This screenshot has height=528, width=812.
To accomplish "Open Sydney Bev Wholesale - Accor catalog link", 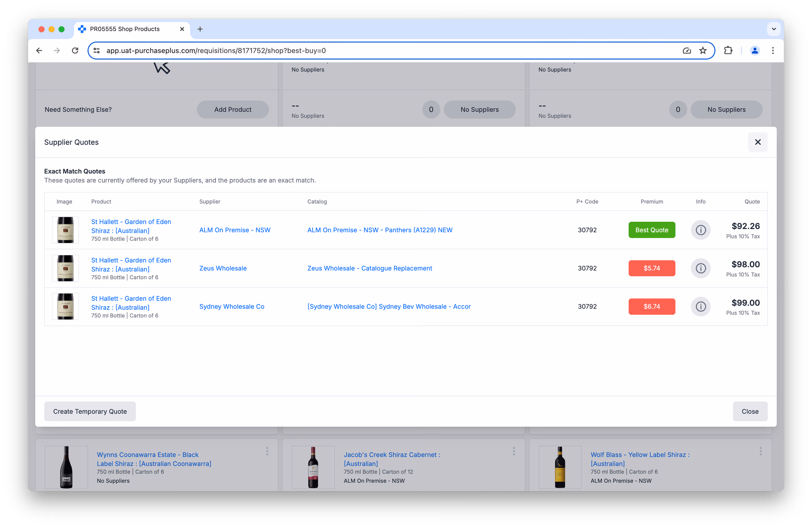I will [x=389, y=306].
